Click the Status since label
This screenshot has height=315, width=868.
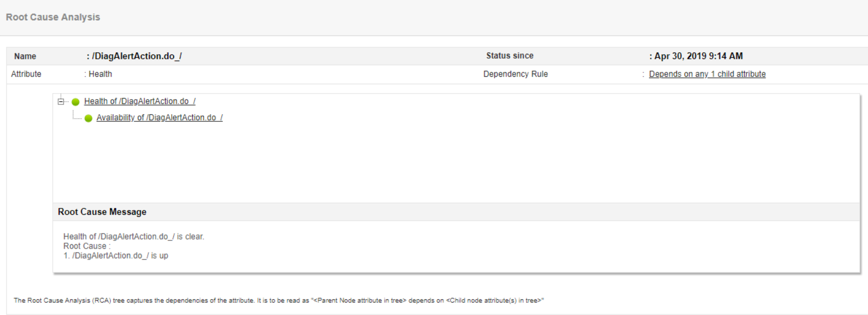click(510, 55)
